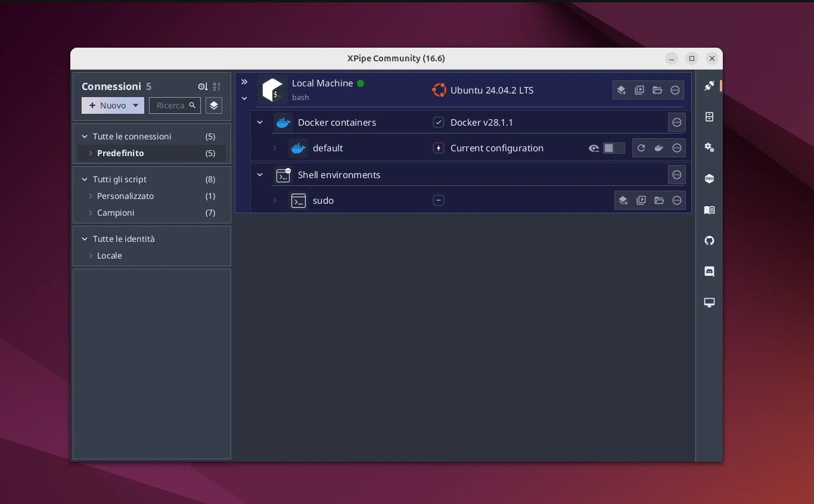The image size is (814, 504).
Task: Click the Pro hexagon icon in sidebar
Action: (x=709, y=179)
